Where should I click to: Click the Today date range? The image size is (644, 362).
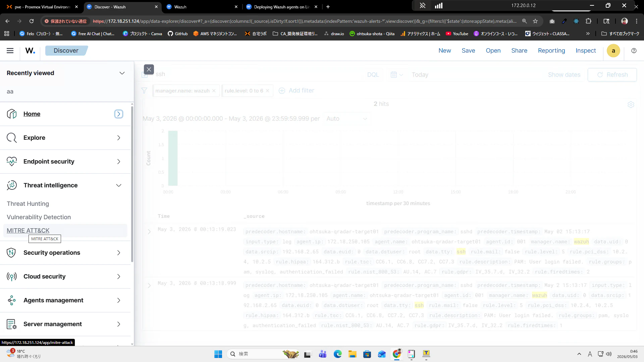pos(420,75)
